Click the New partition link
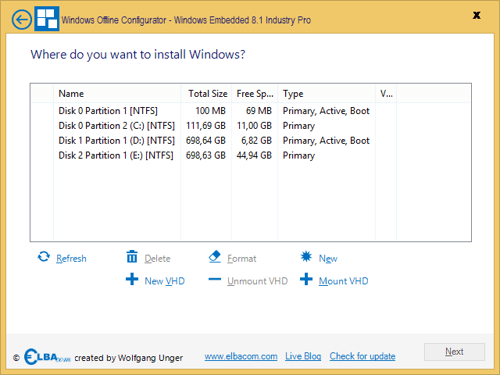 [328, 259]
